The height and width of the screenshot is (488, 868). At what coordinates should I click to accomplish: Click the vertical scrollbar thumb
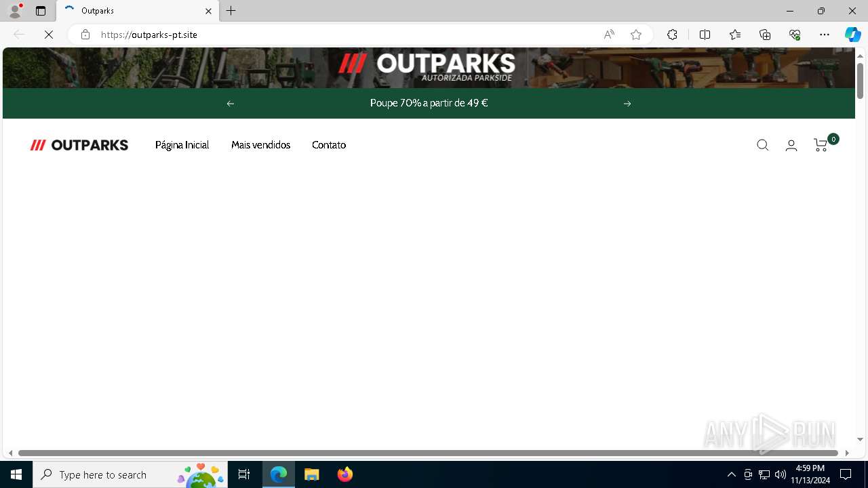tap(860, 81)
